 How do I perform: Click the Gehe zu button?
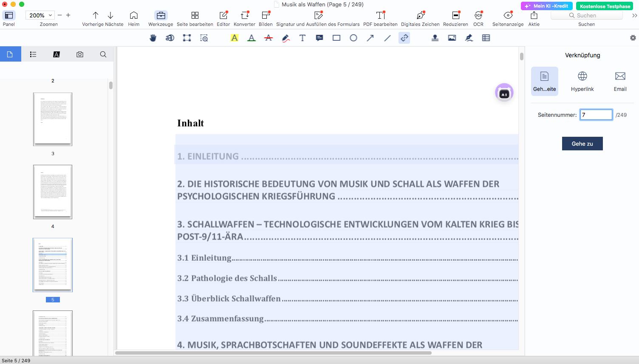[582, 144]
